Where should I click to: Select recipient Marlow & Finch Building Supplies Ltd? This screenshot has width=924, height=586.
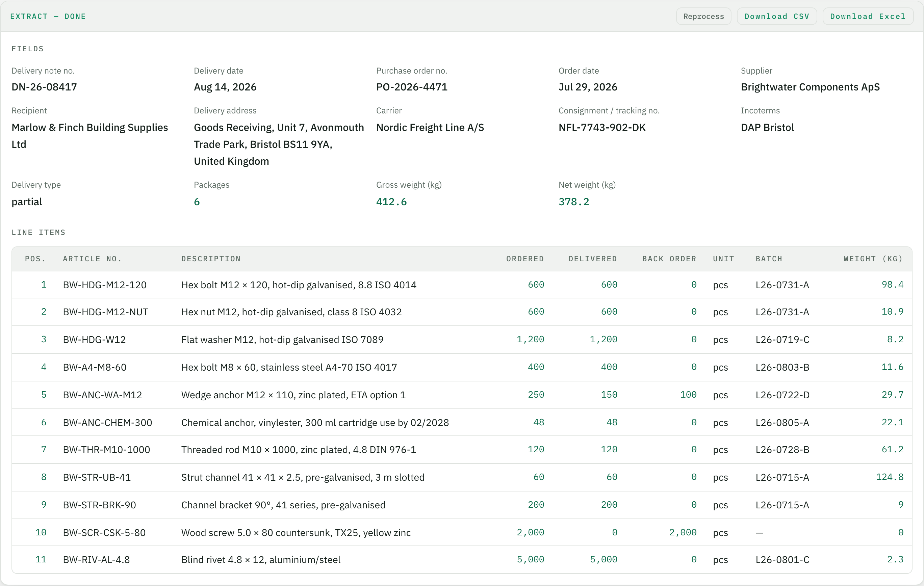[90, 136]
